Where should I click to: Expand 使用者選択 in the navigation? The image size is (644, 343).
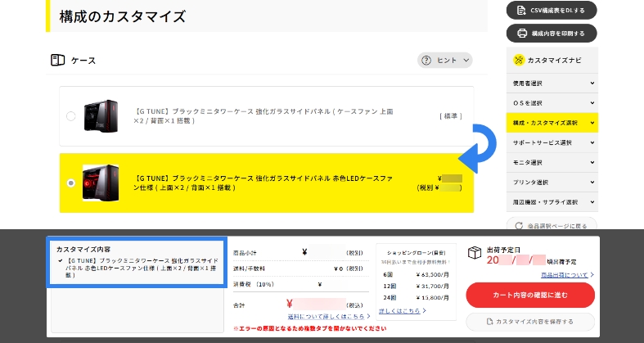552,83
